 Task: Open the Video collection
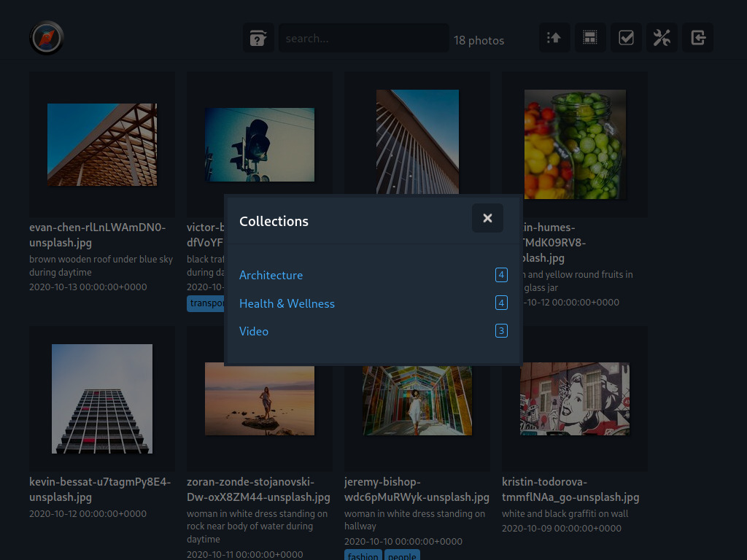254,332
